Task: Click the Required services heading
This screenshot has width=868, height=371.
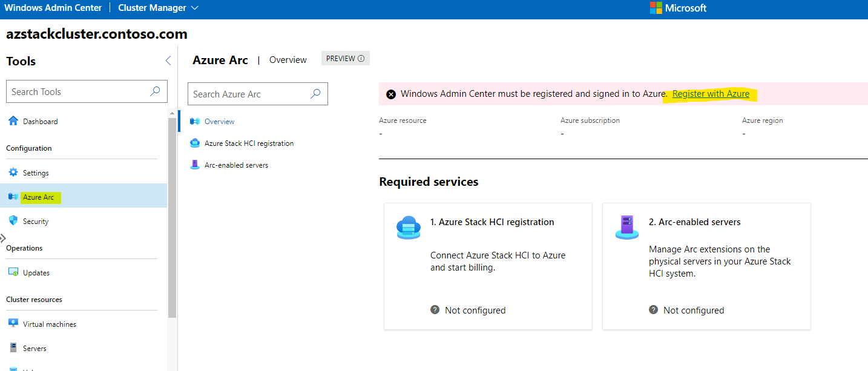Action: [x=429, y=182]
